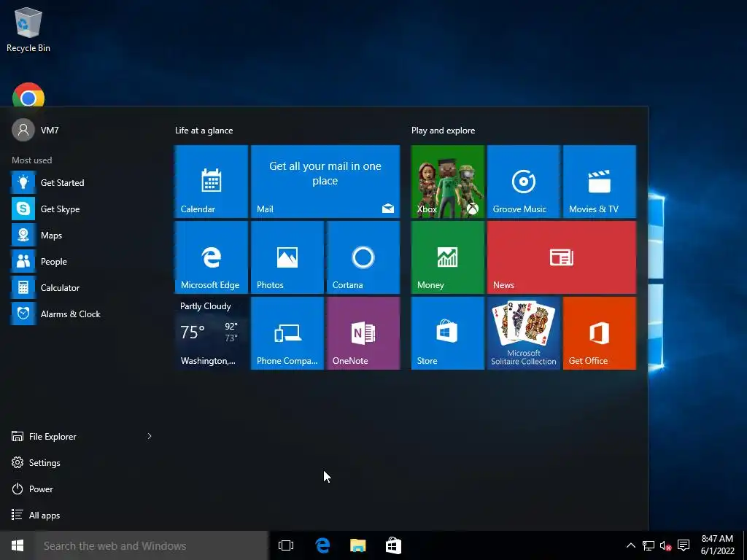747x560 pixels.
Task: Focus the Search the web and Windows box
Action: tap(152, 545)
